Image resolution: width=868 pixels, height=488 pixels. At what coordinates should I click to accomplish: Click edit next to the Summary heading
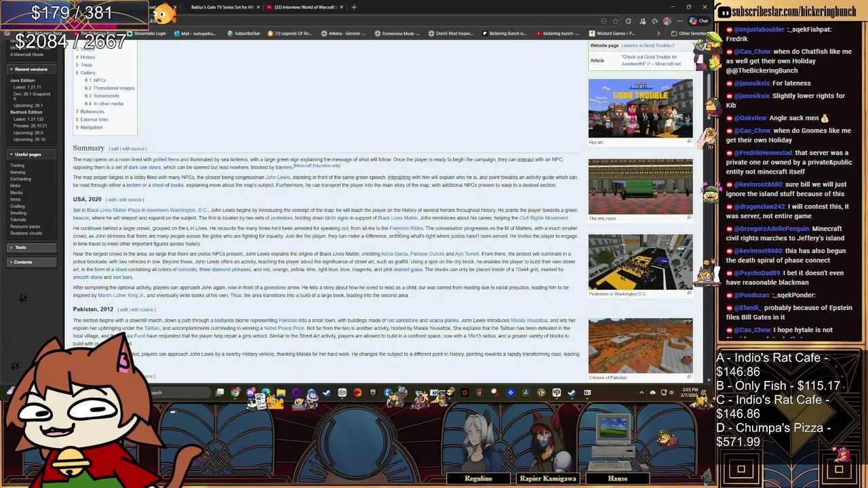tap(115, 148)
